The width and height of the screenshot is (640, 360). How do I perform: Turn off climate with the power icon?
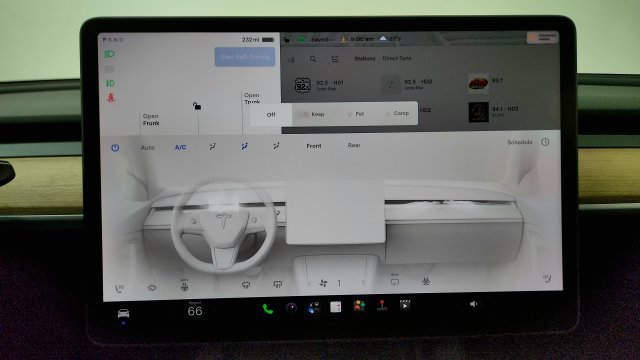click(x=115, y=148)
